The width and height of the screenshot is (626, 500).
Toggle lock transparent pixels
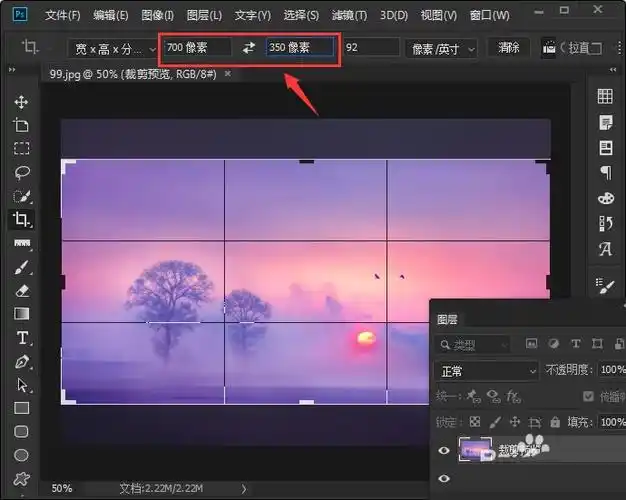coord(475,422)
